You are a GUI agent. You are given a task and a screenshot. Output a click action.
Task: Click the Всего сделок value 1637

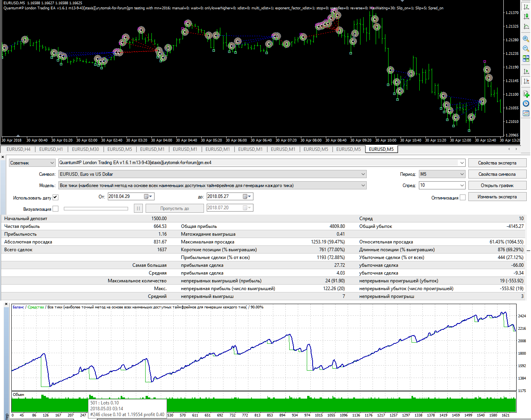pos(162,250)
